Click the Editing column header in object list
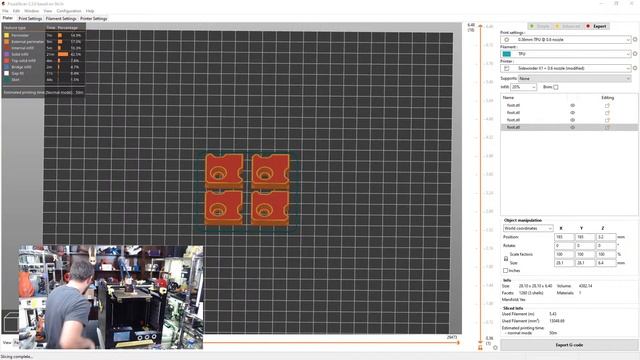Image resolution: width=640 pixels, height=360 pixels. (607, 98)
